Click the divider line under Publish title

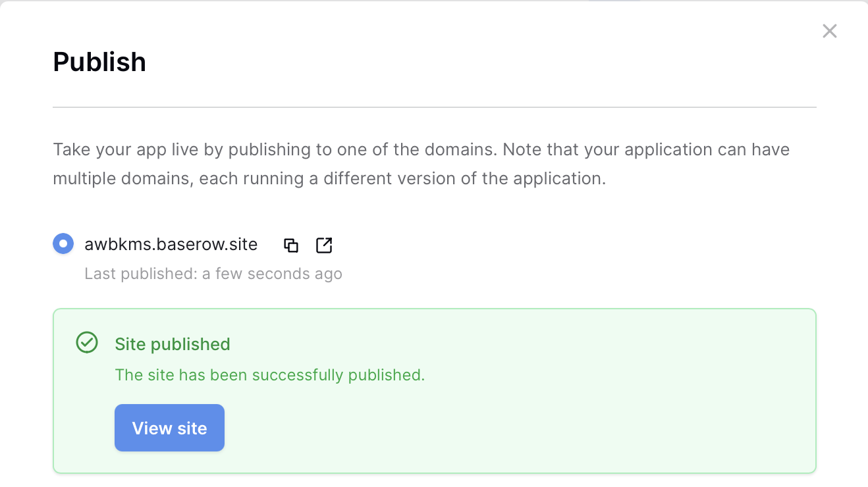[434, 107]
